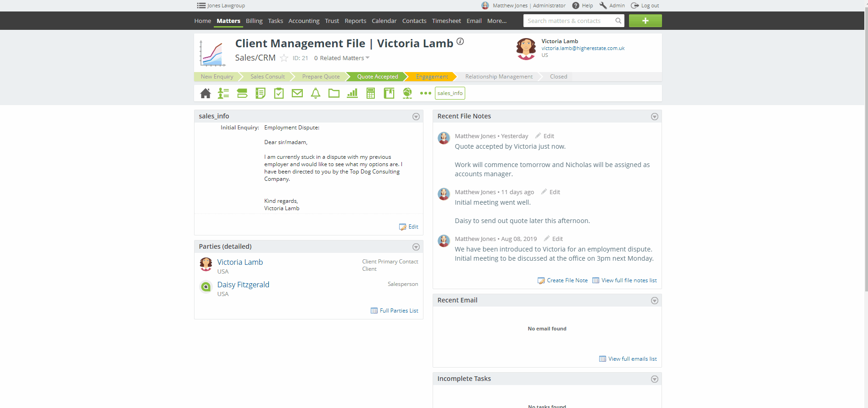Viewport: 868px width, 408px height.
Task: Click the parties list icon in toolbar
Action: click(x=223, y=94)
